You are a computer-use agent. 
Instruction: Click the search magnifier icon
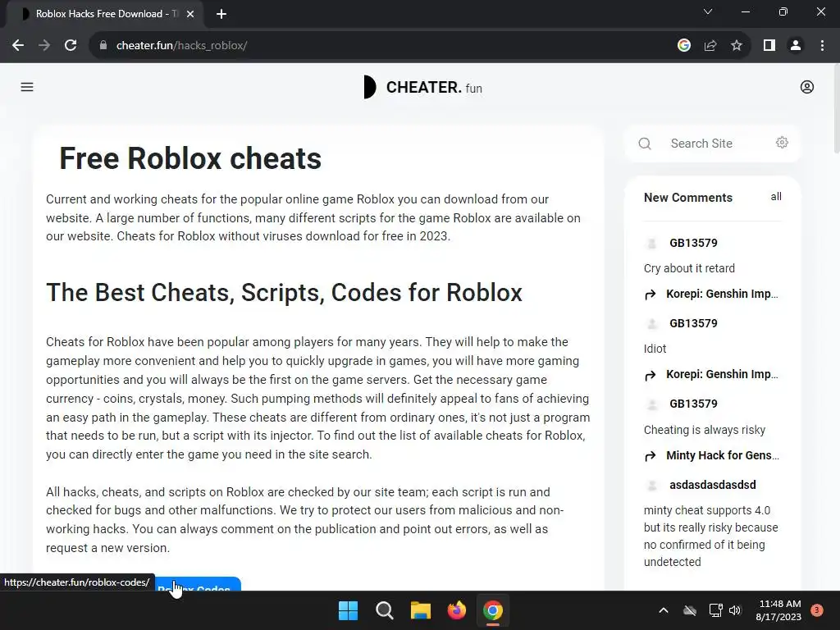point(645,144)
